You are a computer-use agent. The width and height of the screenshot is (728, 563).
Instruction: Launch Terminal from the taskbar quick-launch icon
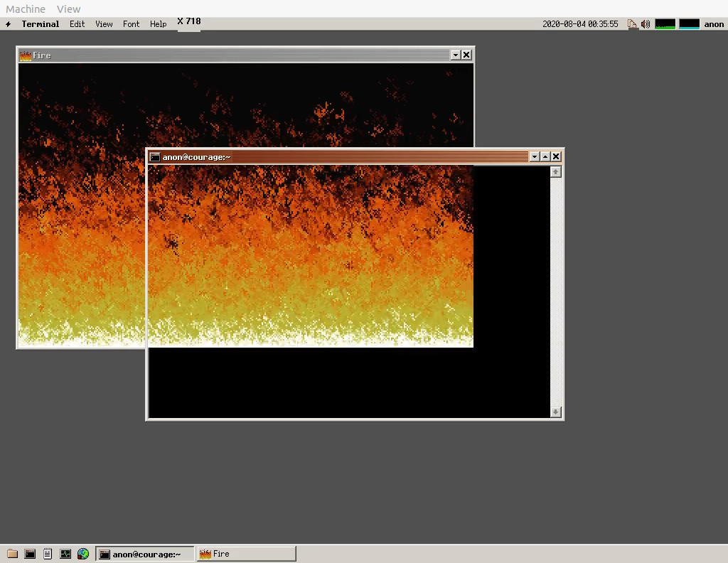click(30, 554)
